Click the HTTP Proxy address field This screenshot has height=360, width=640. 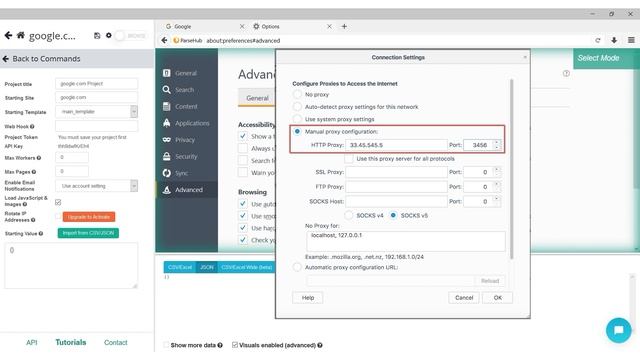pos(396,145)
